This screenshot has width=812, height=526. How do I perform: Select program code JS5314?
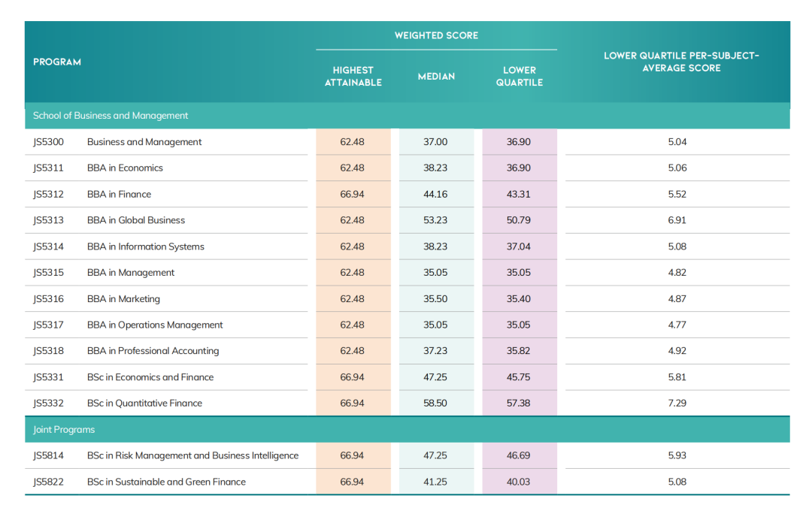pyautogui.click(x=49, y=246)
